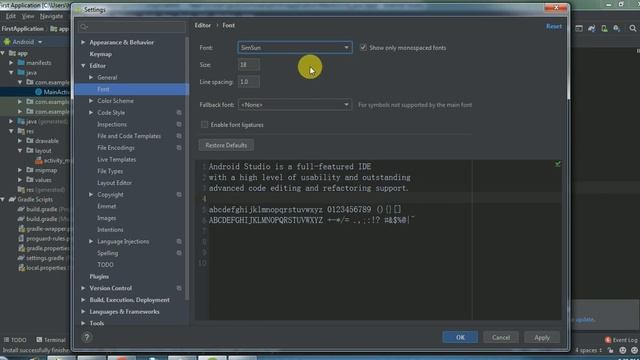Collapse the Editor settings section
The width and height of the screenshot is (640, 360).
[83, 66]
